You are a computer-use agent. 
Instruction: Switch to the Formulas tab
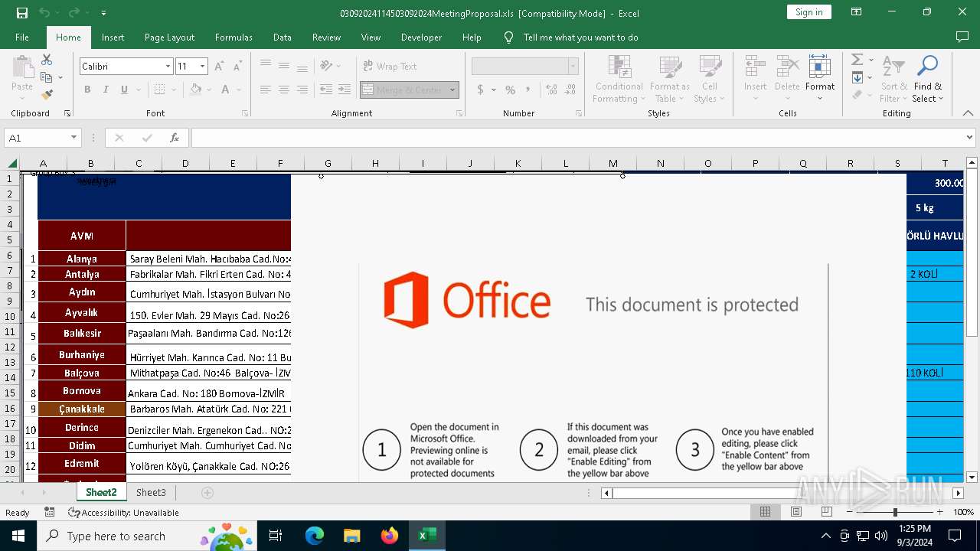[x=234, y=37]
